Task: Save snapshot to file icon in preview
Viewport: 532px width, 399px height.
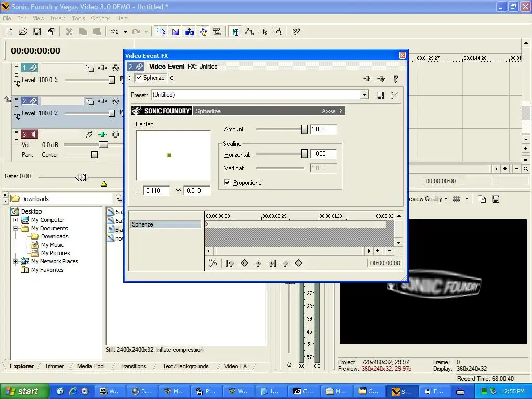Action: (x=496, y=199)
